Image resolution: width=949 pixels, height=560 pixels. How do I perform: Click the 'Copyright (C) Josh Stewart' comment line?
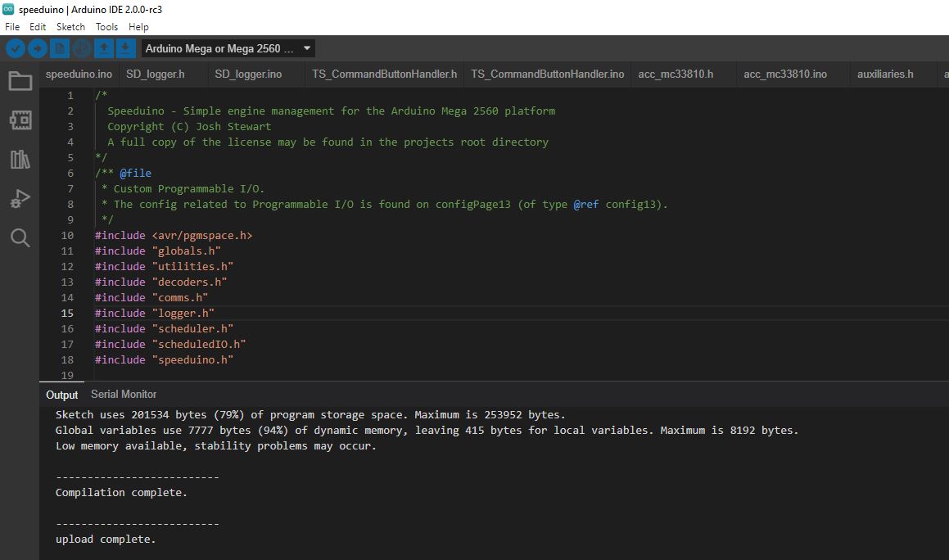coord(189,127)
